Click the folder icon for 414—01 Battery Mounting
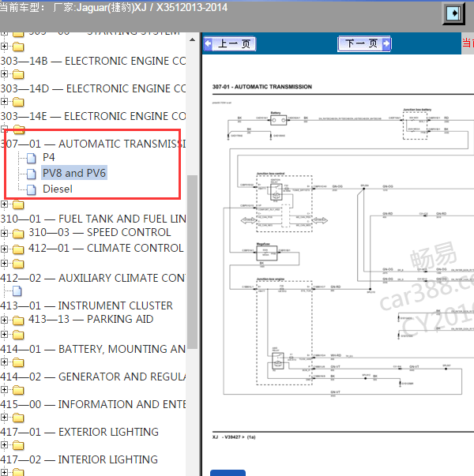The height and width of the screenshot is (476, 474). pos(18,335)
